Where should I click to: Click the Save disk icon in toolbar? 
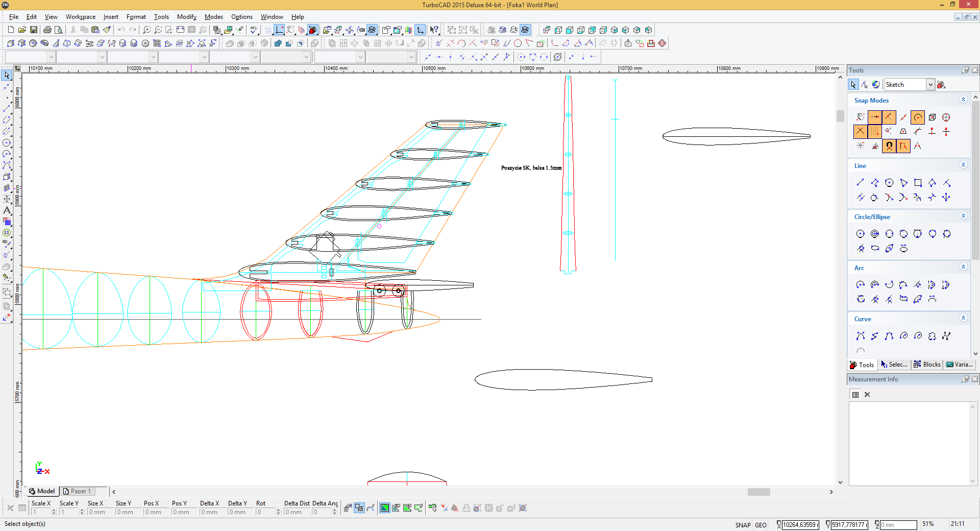[x=34, y=30]
